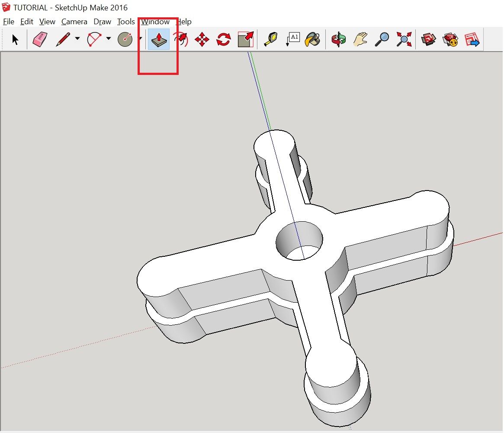The image size is (504, 433).
Task: Click the SketchUp icon in the title bar
Action: click(x=6, y=7)
